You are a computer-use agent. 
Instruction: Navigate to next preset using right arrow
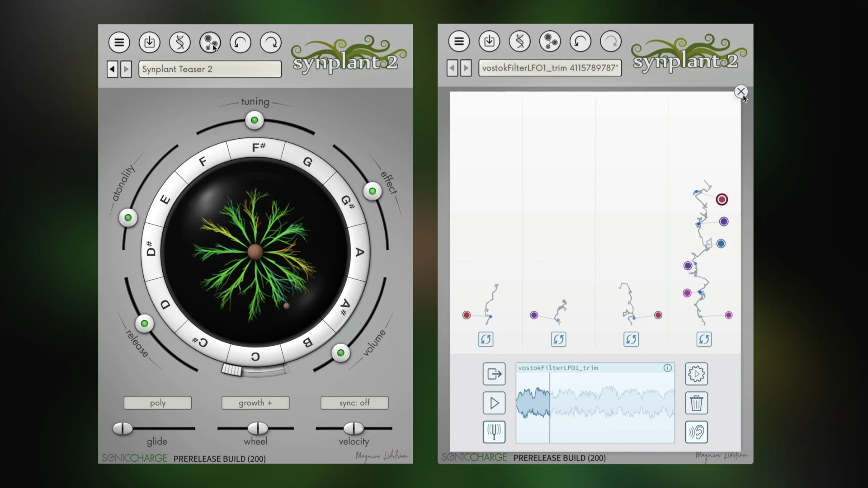(126, 69)
